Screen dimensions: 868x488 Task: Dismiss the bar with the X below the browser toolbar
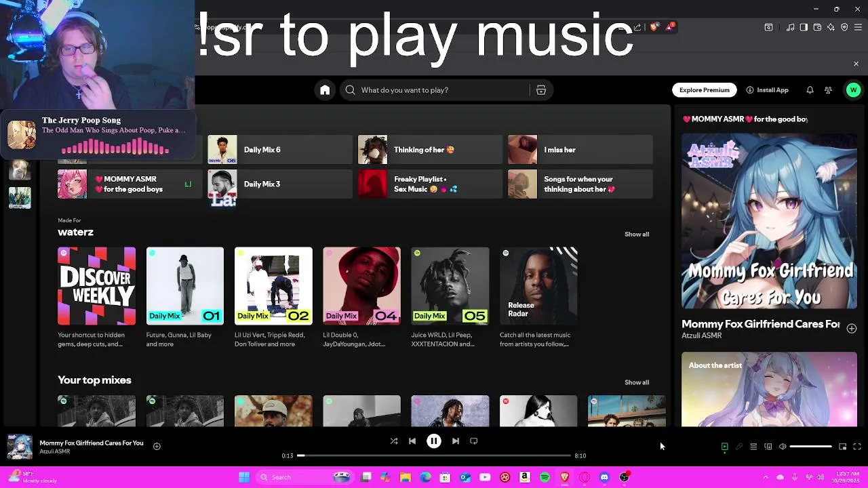(856, 64)
